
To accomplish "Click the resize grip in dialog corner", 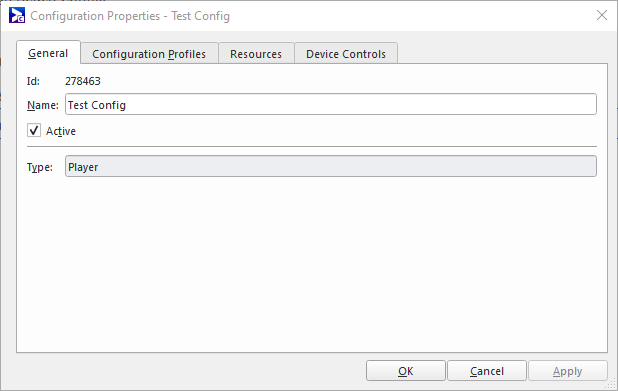I will (x=611, y=384).
